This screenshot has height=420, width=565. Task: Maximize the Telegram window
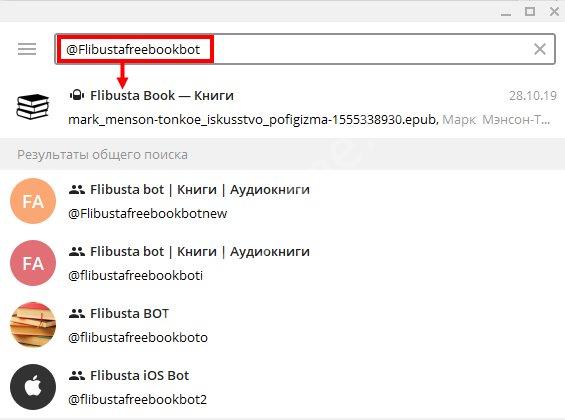pos(530,12)
